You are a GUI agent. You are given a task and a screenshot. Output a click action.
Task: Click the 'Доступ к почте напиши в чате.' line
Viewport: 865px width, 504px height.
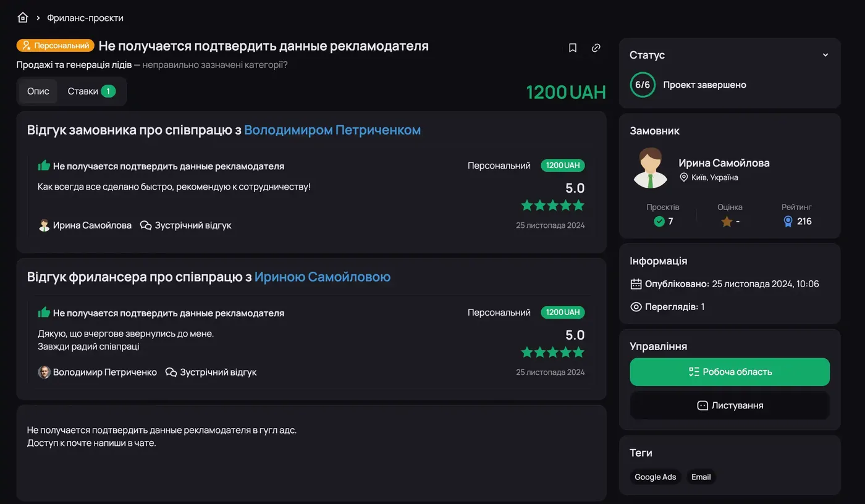(x=91, y=443)
